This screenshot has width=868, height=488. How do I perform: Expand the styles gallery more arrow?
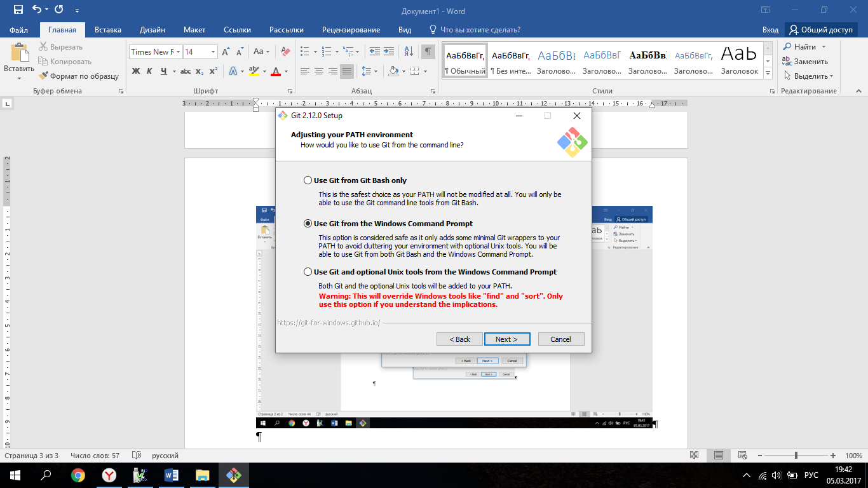pos(768,74)
